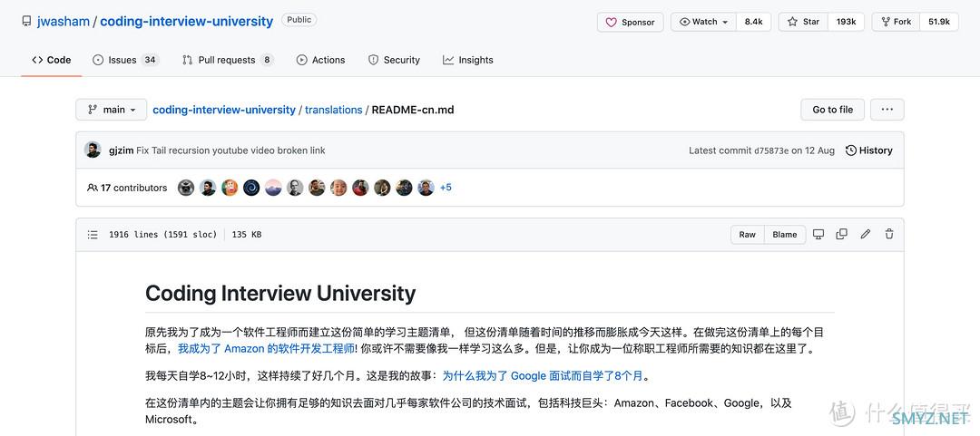Copy raw contents icon

pos(842,234)
